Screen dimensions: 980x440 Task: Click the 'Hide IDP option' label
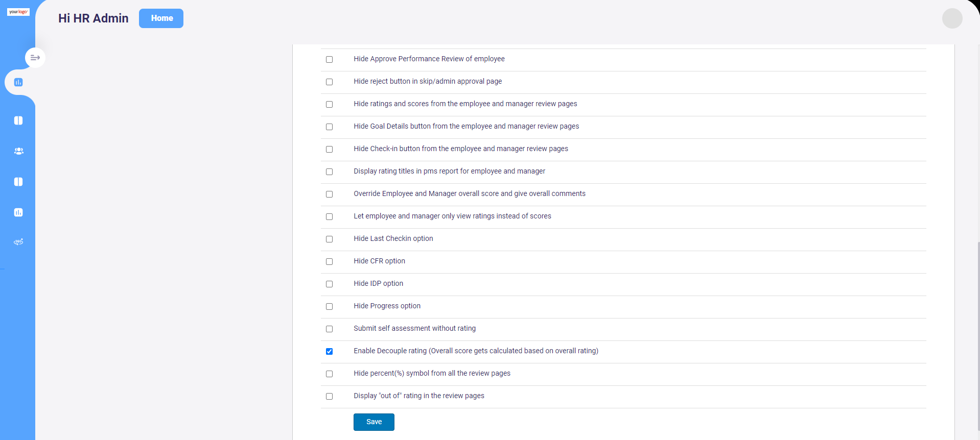click(x=379, y=284)
